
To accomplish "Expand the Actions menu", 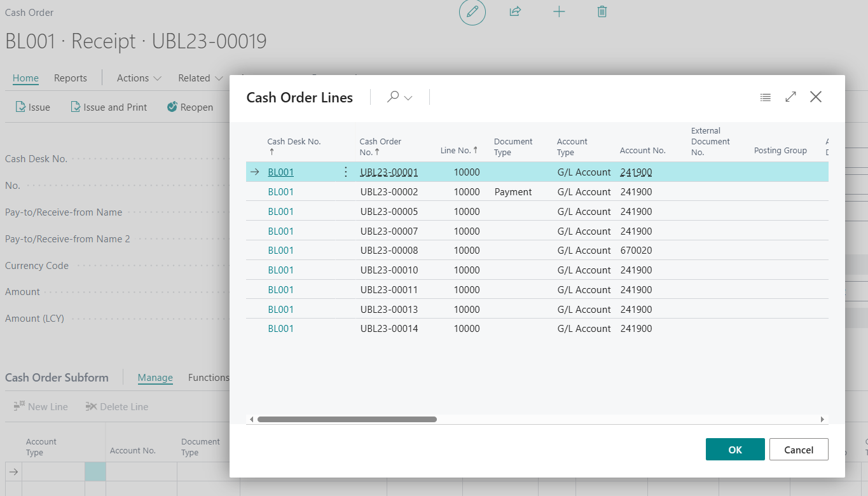I will tap(139, 78).
